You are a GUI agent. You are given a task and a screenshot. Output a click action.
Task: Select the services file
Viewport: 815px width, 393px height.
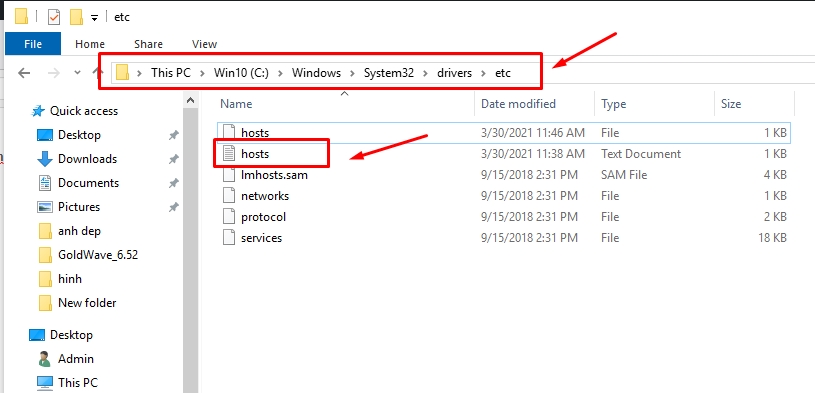(x=504, y=238)
